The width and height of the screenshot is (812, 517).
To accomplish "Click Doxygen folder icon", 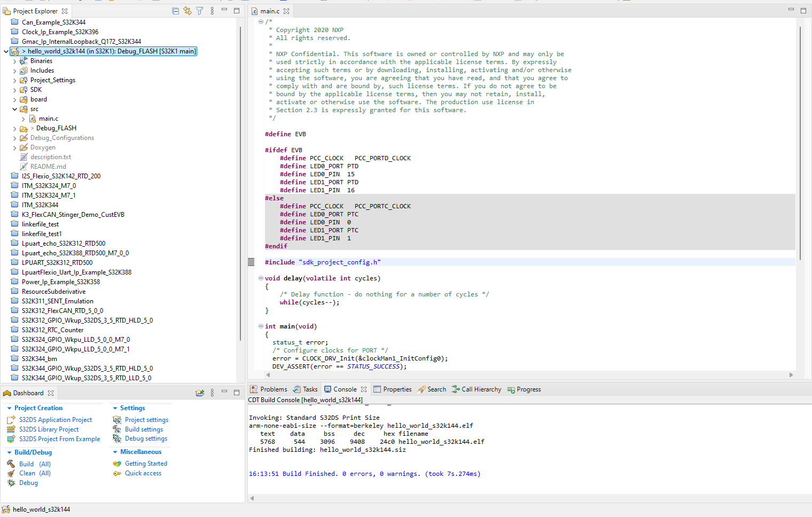I will tap(24, 147).
